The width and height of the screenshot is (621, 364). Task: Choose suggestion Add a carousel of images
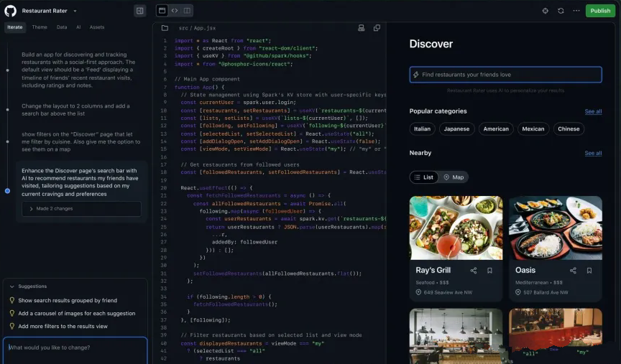tap(77, 313)
